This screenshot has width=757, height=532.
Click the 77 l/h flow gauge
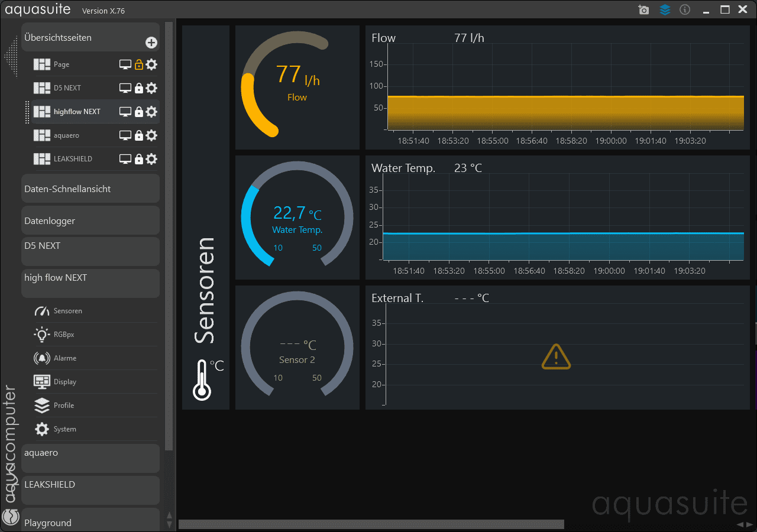point(297,87)
